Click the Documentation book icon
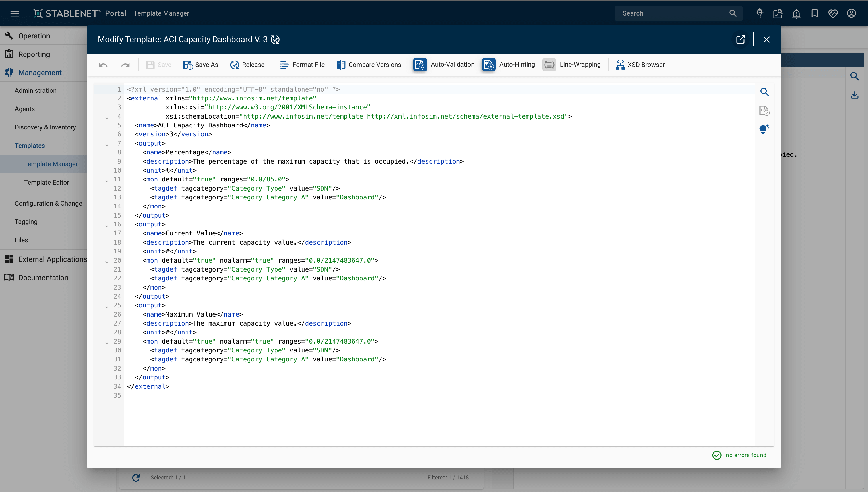 click(x=9, y=277)
